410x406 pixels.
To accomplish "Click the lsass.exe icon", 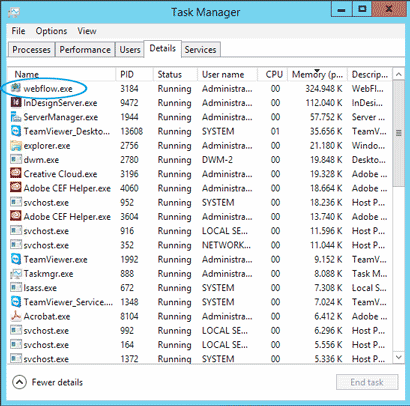I will pyautogui.click(x=16, y=288).
